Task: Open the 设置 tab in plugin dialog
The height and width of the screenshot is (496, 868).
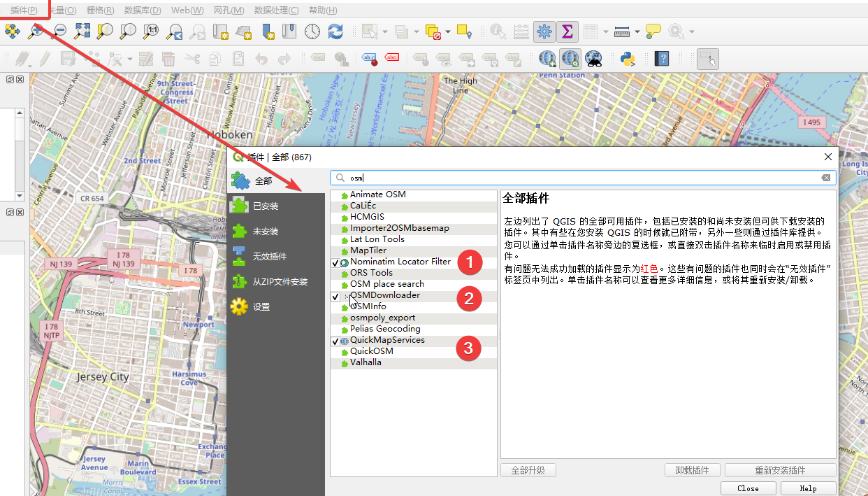Action: (x=276, y=306)
